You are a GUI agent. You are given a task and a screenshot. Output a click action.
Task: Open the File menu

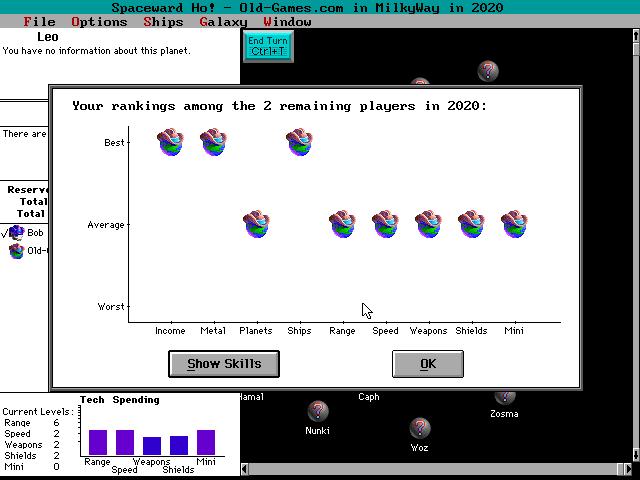pos(39,22)
